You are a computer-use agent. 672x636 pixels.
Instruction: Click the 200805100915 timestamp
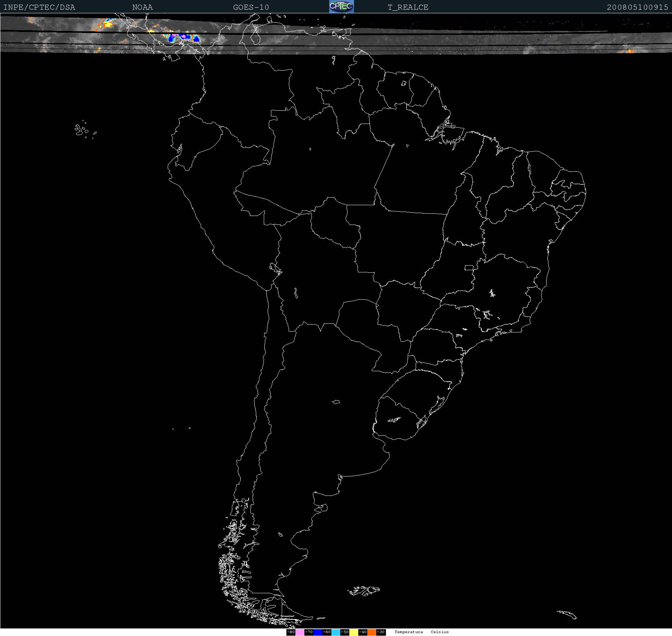637,7
